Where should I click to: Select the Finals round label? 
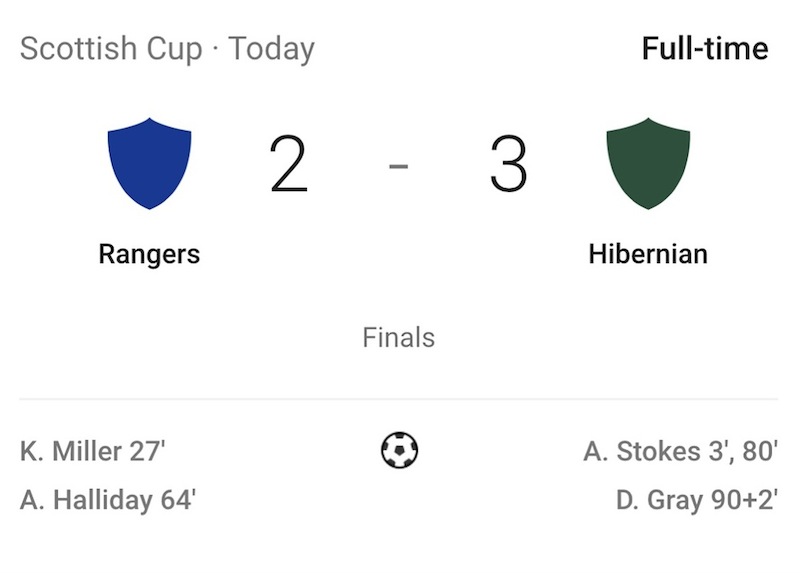coord(398,337)
